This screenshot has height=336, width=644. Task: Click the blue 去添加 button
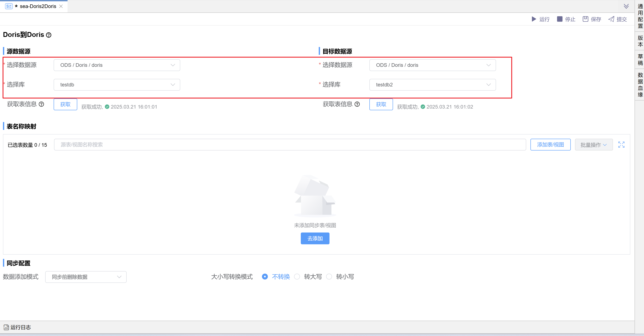315,238
